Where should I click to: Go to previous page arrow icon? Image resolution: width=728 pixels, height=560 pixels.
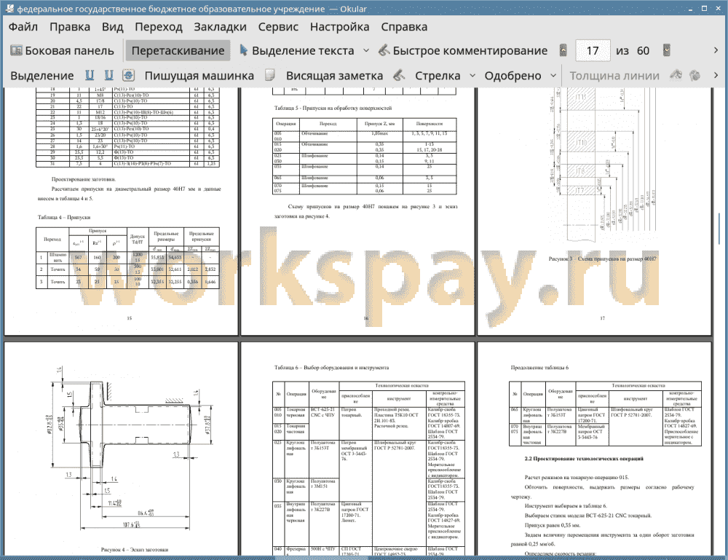tap(563, 50)
